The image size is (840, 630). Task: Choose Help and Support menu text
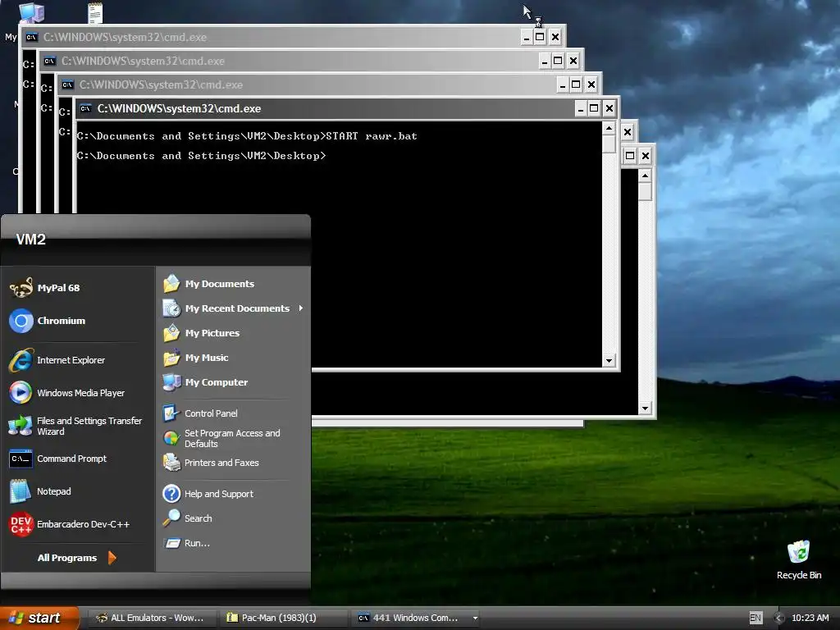click(218, 493)
